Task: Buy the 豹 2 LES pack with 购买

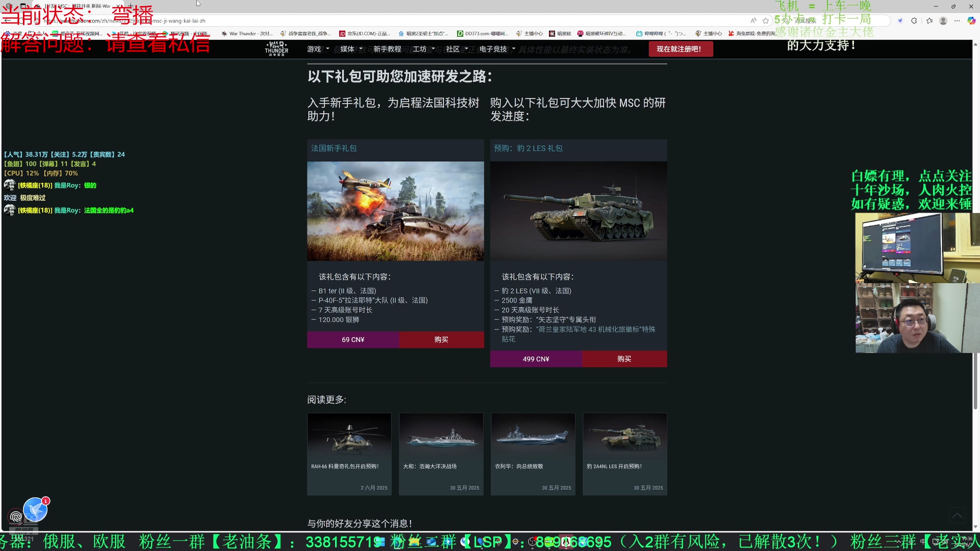Action: pos(624,359)
